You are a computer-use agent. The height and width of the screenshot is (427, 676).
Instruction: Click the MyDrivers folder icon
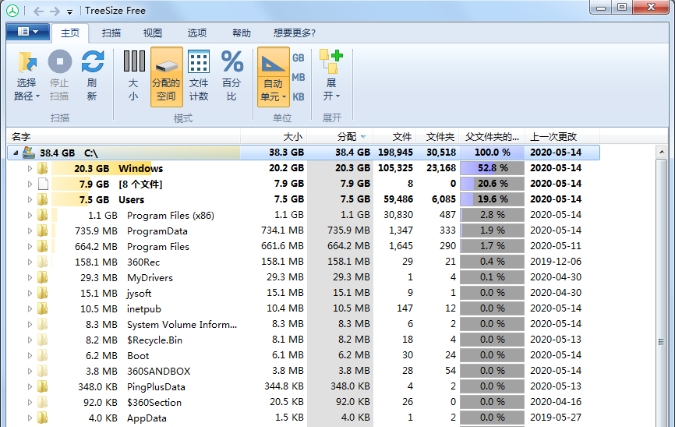click(42, 277)
